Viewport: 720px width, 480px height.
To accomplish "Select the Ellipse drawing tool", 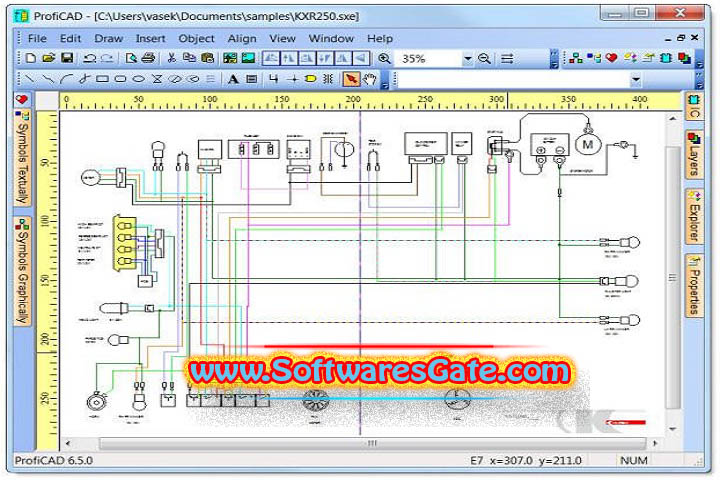I will pos(139,79).
